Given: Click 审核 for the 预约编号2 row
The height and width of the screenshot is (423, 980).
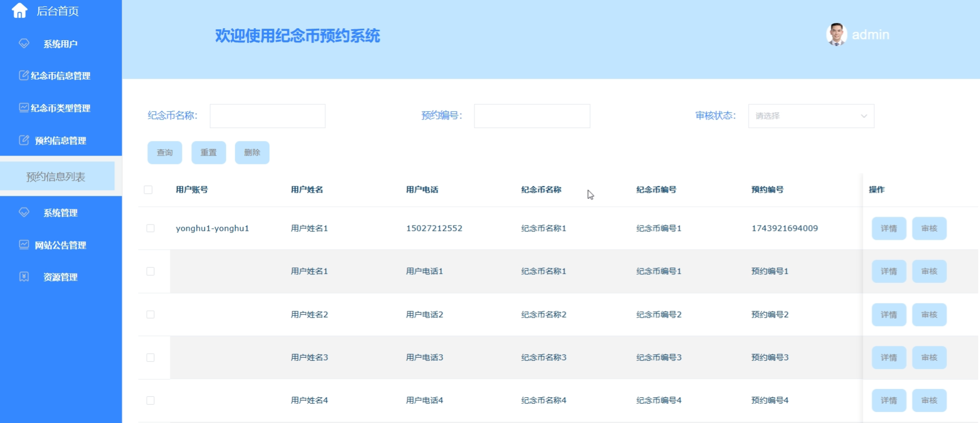Looking at the screenshot, I should pos(929,314).
